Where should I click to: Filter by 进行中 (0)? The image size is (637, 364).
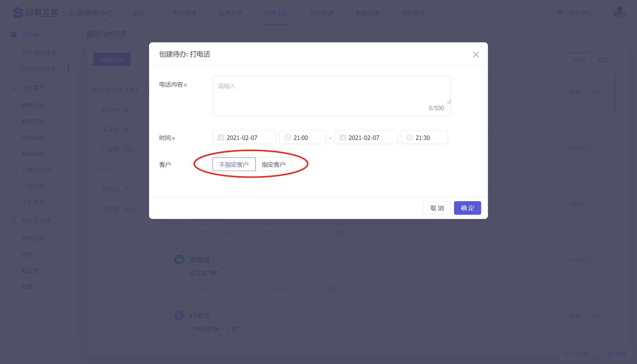click(x=116, y=109)
